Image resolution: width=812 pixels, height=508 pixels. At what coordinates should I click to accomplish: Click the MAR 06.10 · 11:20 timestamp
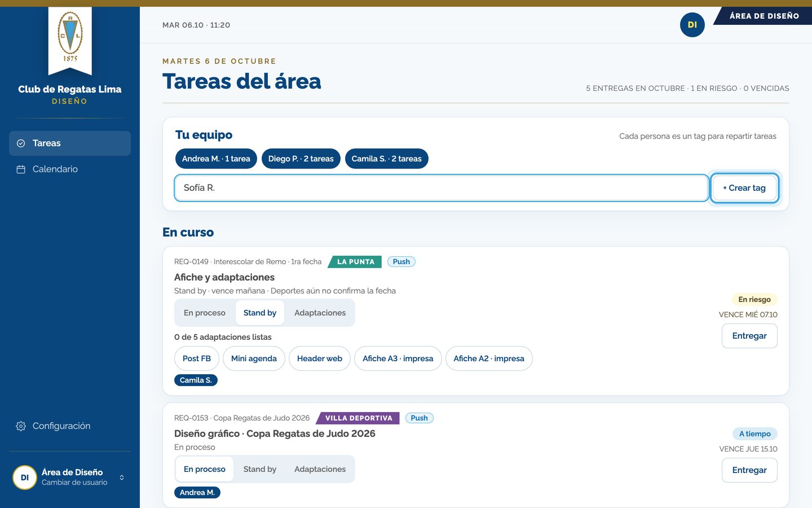point(196,25)
